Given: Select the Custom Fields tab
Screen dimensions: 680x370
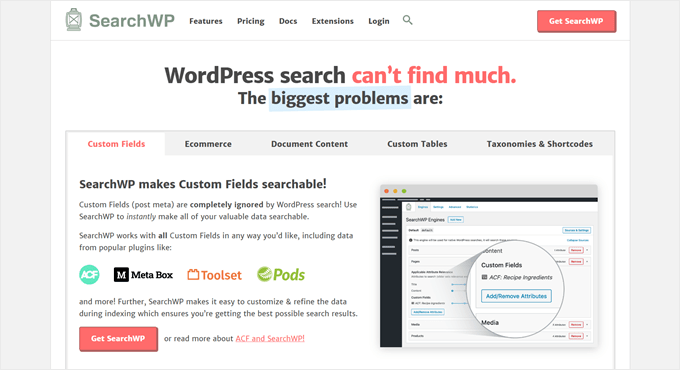Looking at the screenshot, I should [x=116, y=144].
